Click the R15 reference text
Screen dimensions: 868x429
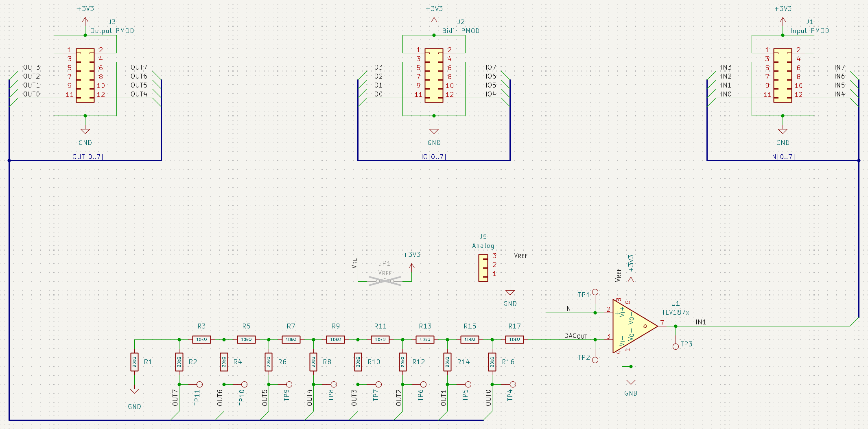470,326
